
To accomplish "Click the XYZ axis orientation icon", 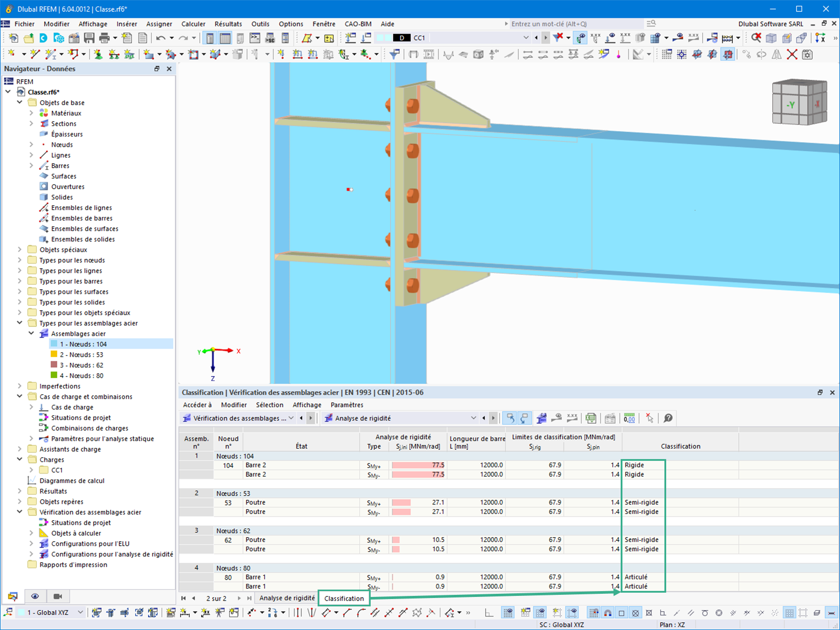I will tap(820, 38).
